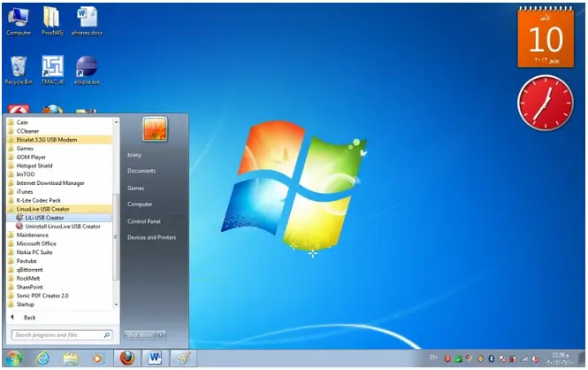Click the Windows Start orb
This screenshot has width=588, height=370.
[x=14, y=358]
